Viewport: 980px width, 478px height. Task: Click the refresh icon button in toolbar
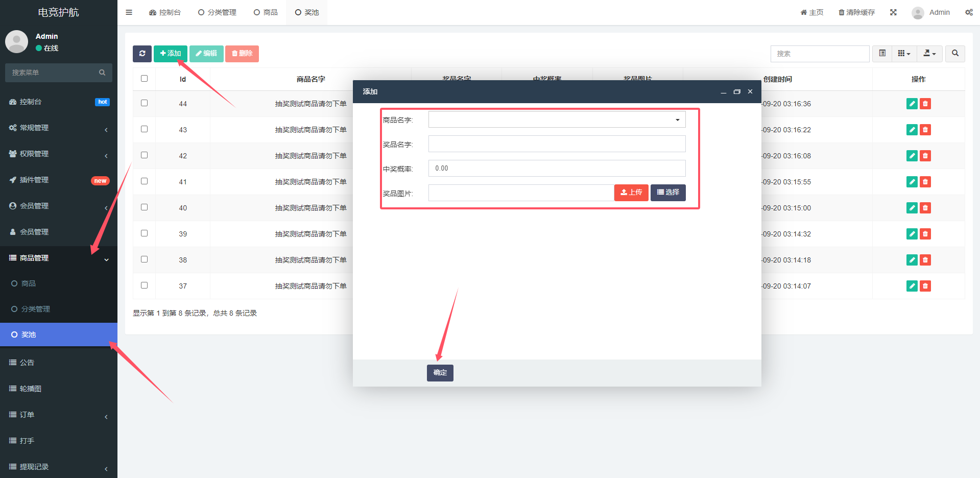[x=142, y=54]
